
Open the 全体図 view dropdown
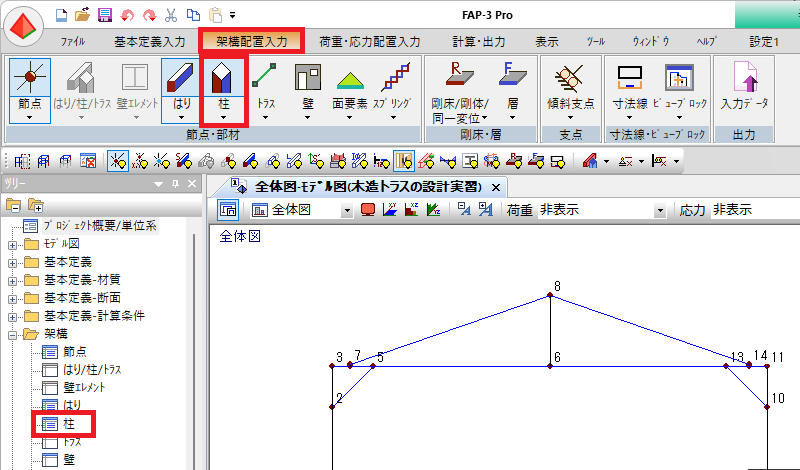point(347,210)
